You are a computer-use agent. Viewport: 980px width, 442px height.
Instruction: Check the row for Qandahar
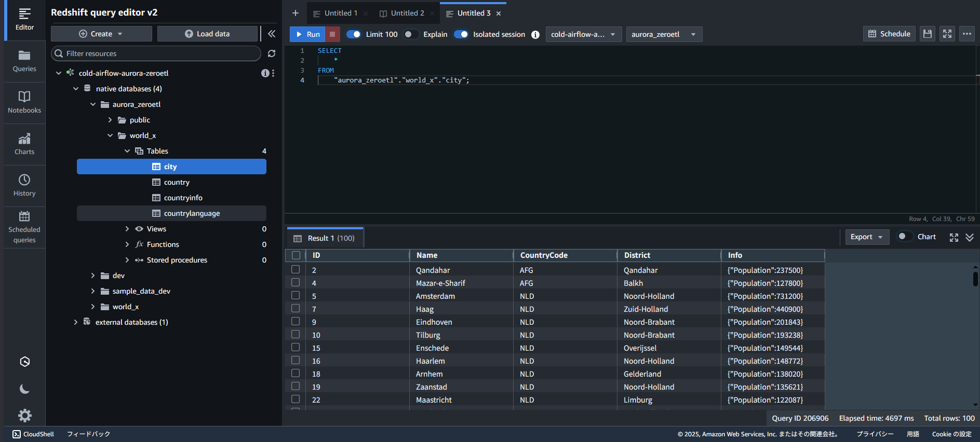296,269
